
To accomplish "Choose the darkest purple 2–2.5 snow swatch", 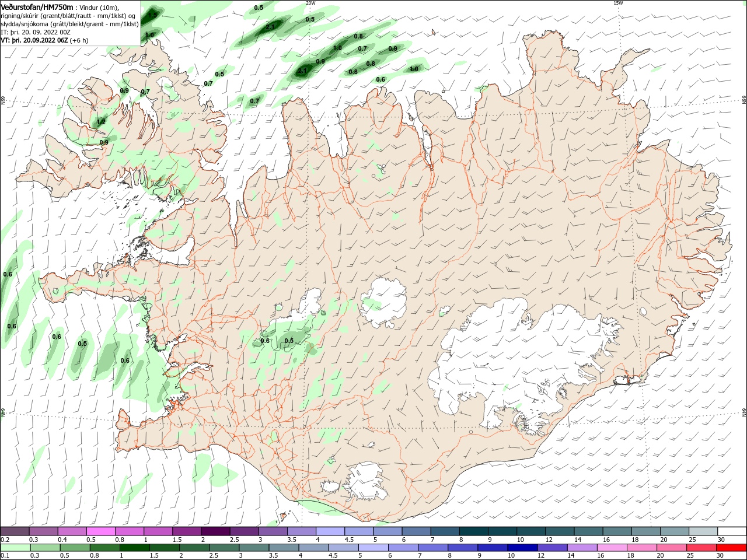I will coord(215,531).
